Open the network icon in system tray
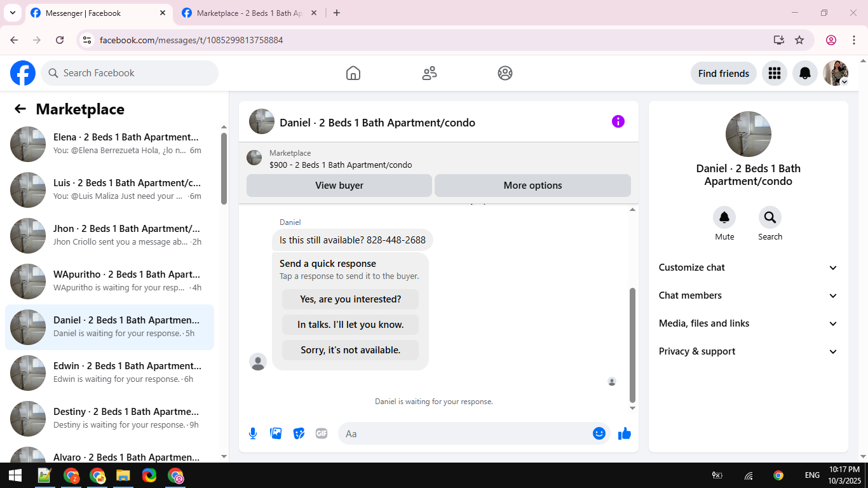Viewport: 868px width, 488px height. 749,475
